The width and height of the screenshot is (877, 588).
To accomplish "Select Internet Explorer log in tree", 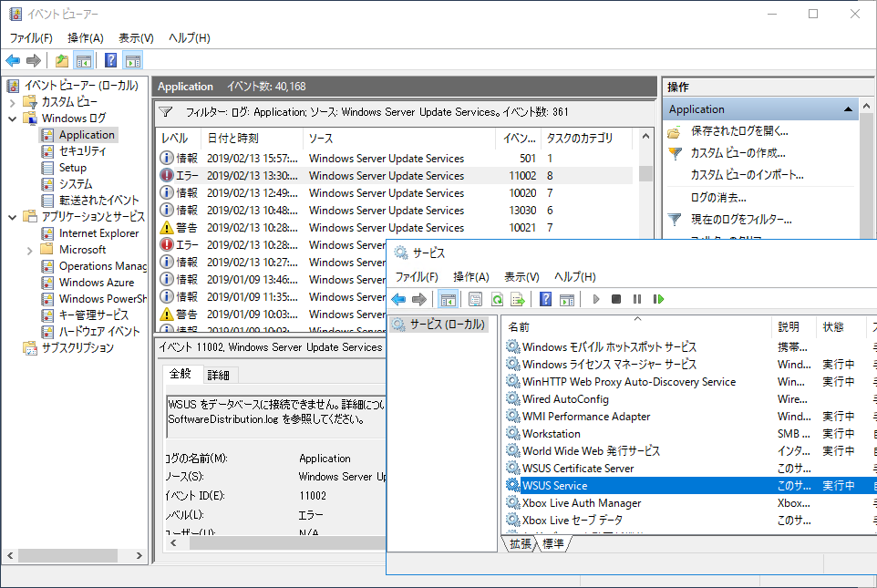I will 98,233.
